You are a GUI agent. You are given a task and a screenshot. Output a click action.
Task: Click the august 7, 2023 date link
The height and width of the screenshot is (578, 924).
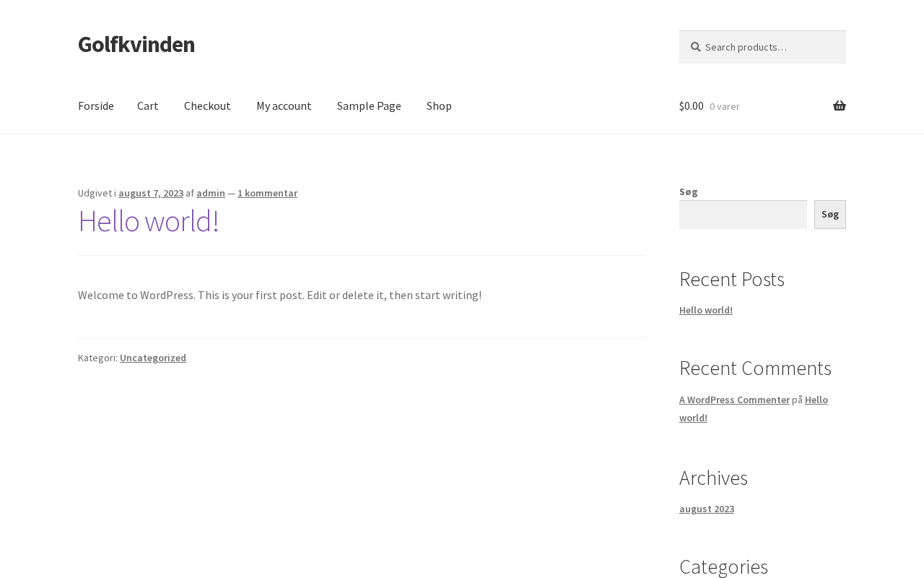tap(151, 193)
